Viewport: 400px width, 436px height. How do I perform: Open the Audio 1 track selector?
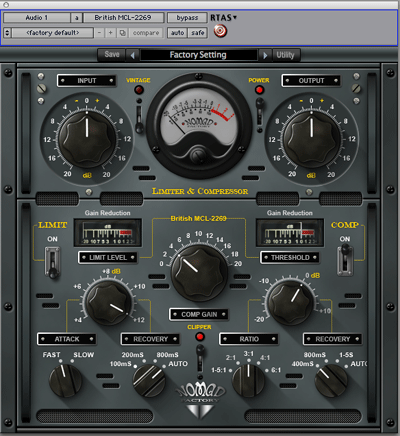coord(37,18)
